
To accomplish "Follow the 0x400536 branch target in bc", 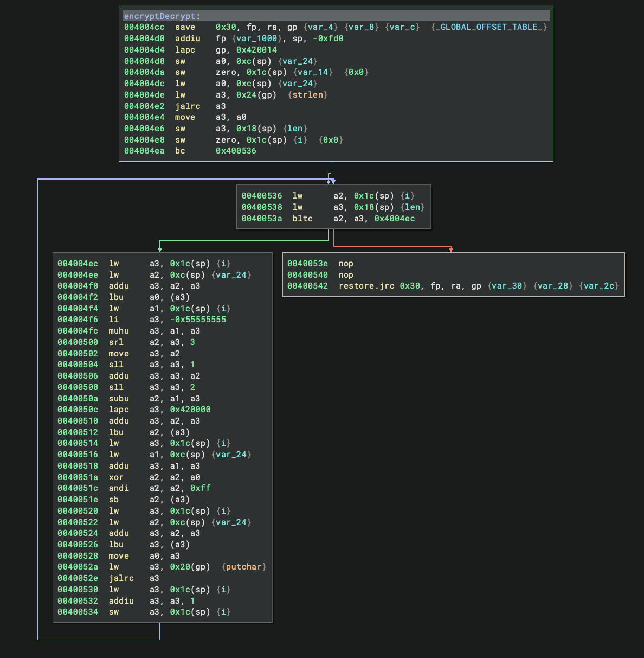I will coord(236,151).
